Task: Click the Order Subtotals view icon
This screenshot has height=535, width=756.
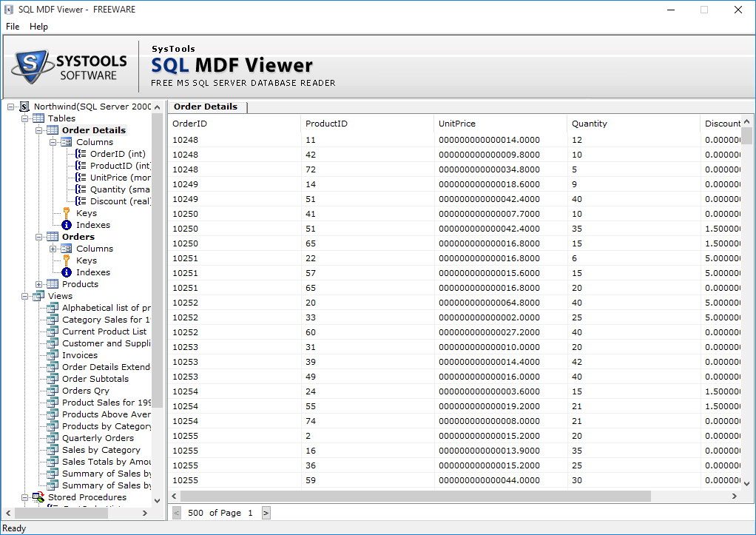Action: coord(53,379)
